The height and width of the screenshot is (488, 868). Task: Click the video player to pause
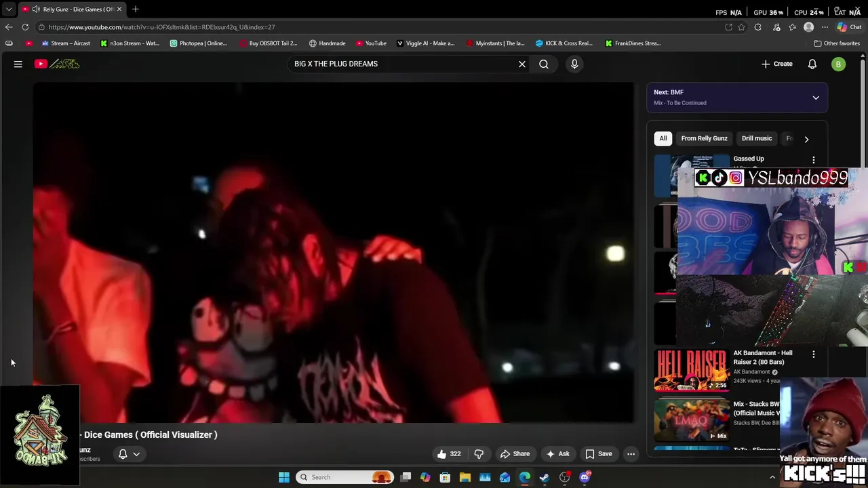(x=334, y=253)
